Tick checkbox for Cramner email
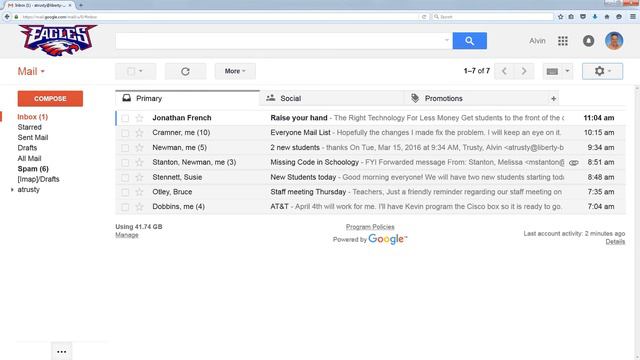640x360 pixels. [x=125, y=133]
